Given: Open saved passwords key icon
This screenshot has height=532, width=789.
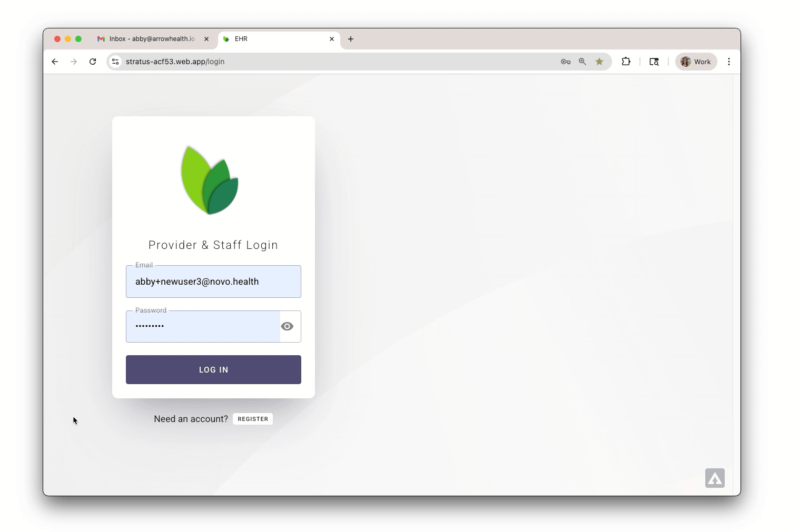Looking at the screenshot, I should point(566,62).
